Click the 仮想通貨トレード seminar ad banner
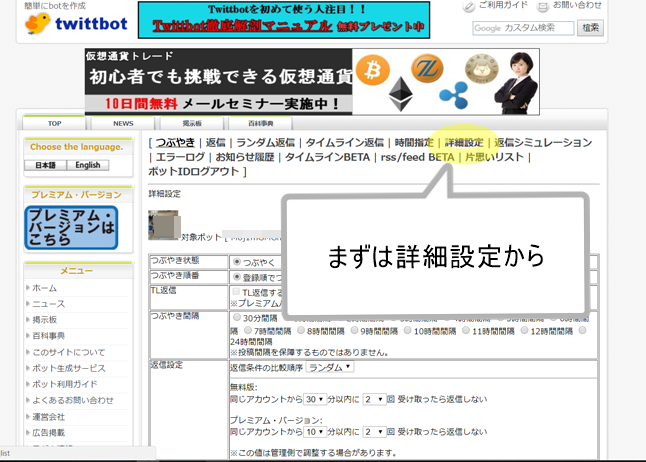This screenshot has height=462, width=646. (312, 82)
